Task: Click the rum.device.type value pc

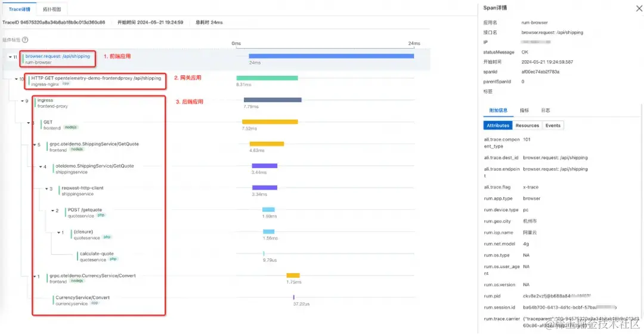Action: (525, 209)
